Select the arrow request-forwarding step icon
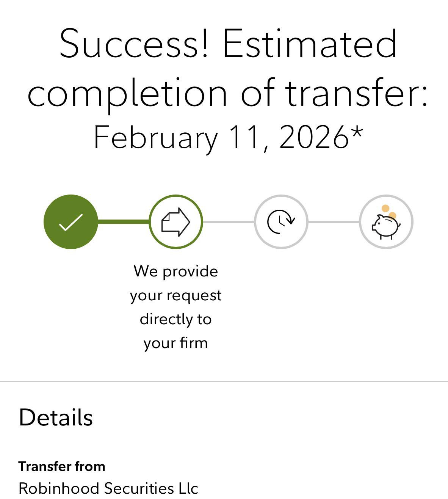 click(176, 222)
